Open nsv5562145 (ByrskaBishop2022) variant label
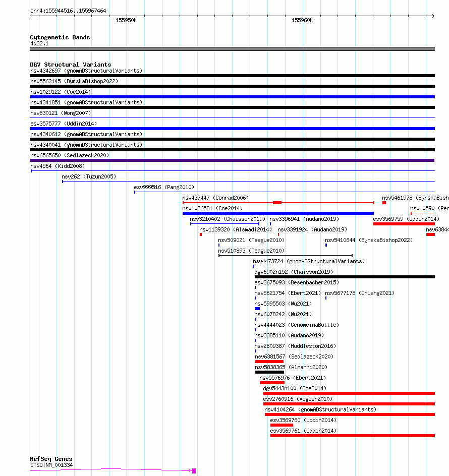This screenshot has width=449, height=476. (x=74, y=81)
